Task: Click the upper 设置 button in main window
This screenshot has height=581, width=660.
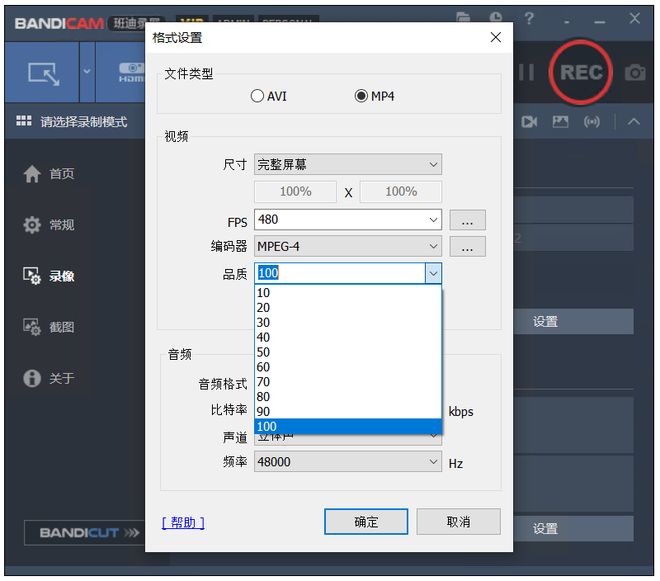Action: tap(573, 322)
